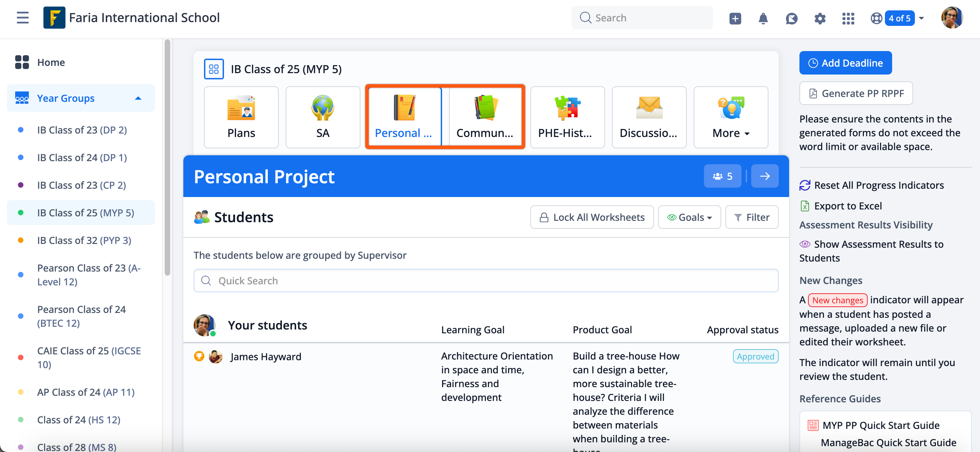Click the Quick Search students field
Screen dimensions: 980x452
[486, 281]
